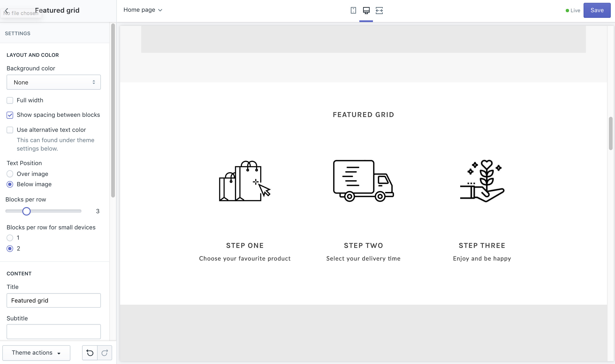The width and height of the screenshot is (615, 364).
Task: Select Over image text position
Action: (x=10, y=174)
